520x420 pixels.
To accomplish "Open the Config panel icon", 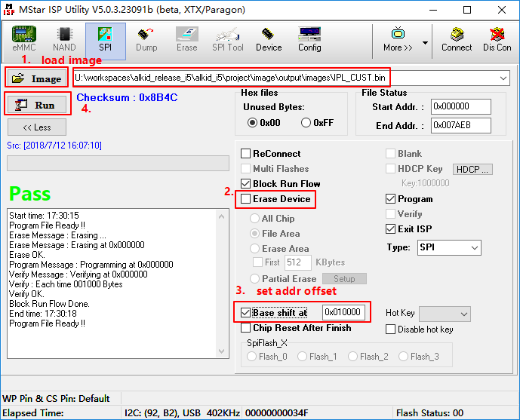I will [x=309, y=39].
